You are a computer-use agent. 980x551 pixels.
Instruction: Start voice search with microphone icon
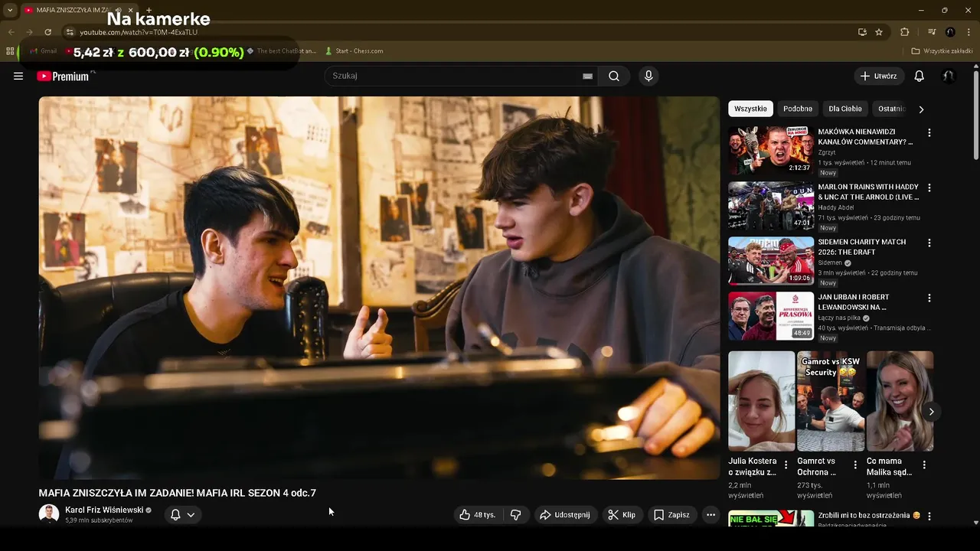pos(648,76)
